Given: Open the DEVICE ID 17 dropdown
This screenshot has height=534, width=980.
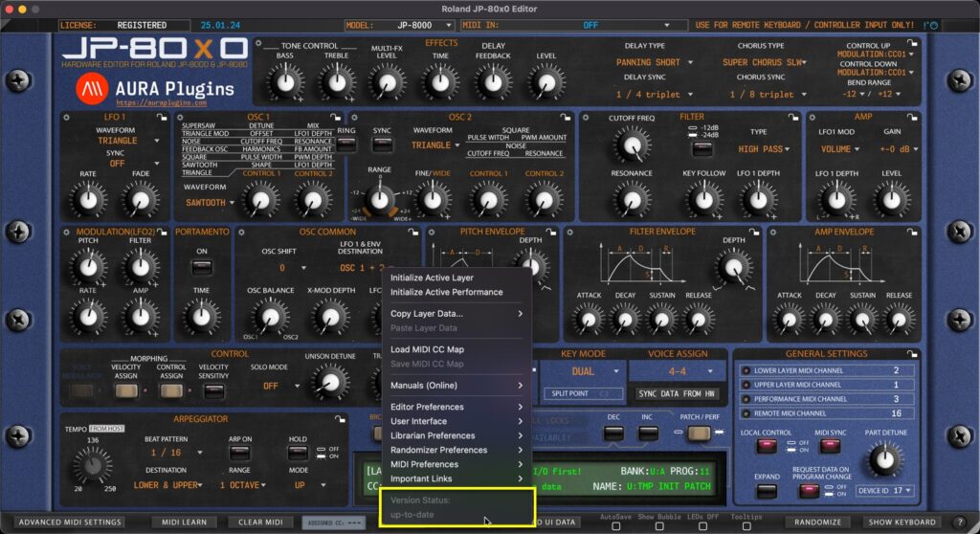Looking at the screenshot, I should tap(885, 491).
